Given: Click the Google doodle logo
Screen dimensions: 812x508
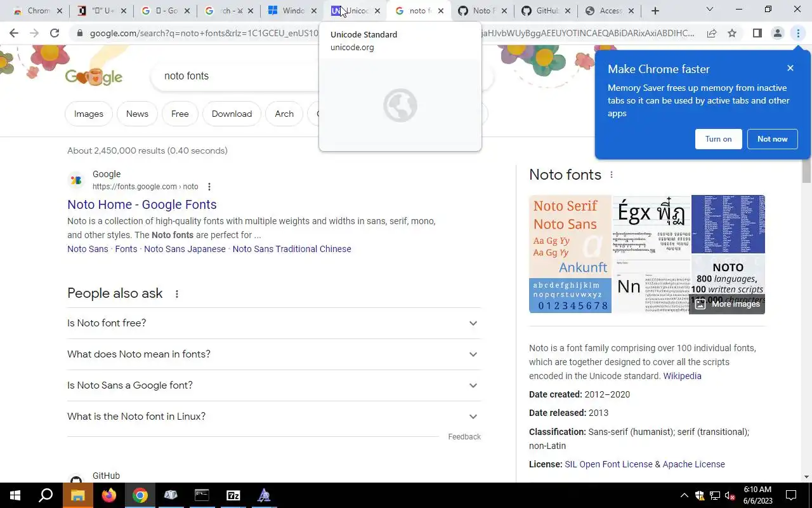Looking at the screenshot, I should tap(94, 76).
